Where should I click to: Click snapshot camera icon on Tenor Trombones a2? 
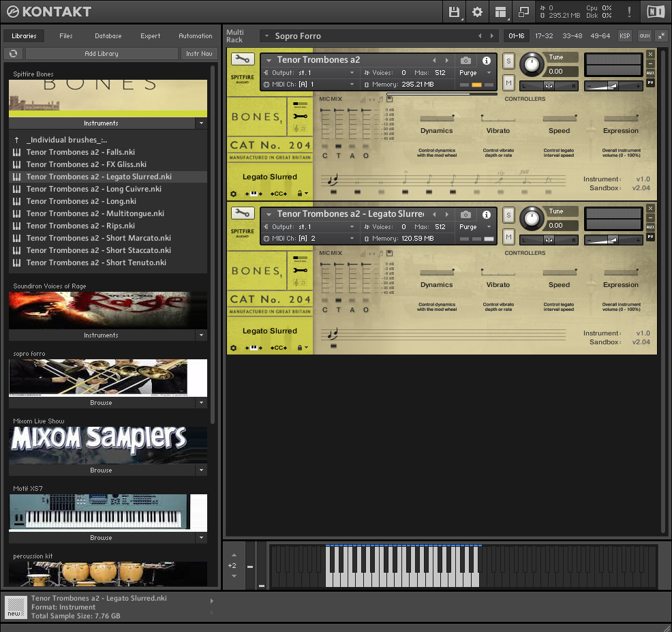pyautogui.click(x=466, y=61)
